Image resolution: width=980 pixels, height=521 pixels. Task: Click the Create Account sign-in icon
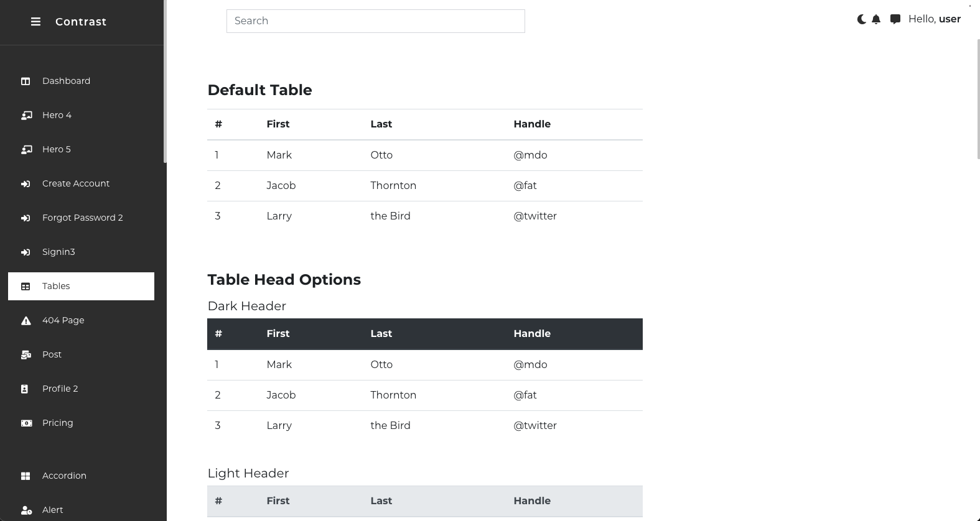point(26,184)
